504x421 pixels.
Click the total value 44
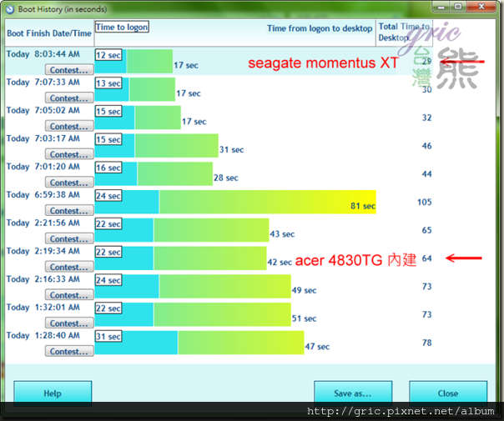click(427, 174)
